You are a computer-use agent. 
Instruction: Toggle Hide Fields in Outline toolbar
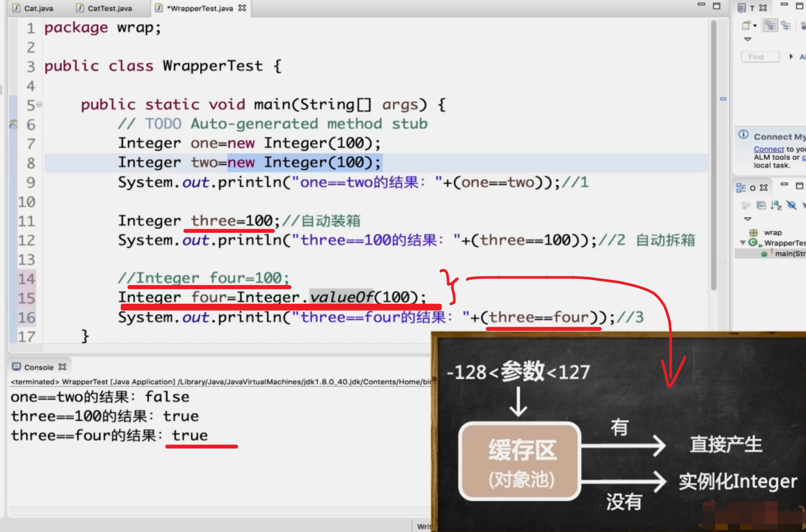(x=791, y=205)
